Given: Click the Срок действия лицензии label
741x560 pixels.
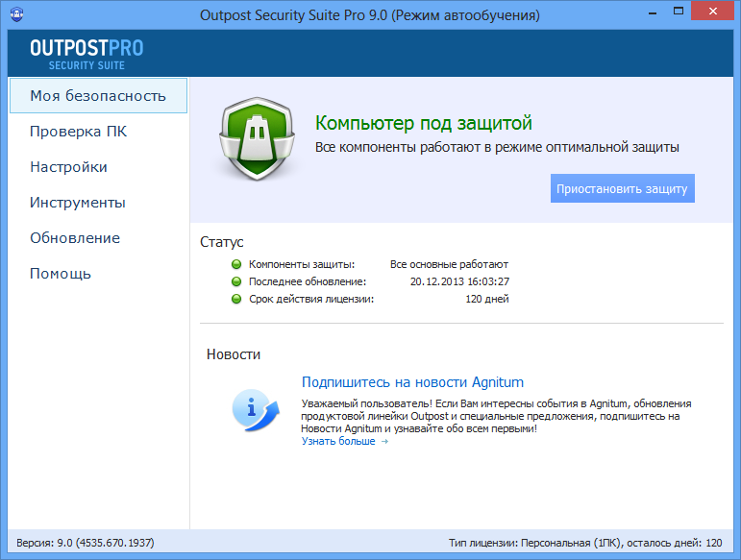Looking at the screenshot, I should pyautogui.click(x=311, y=299).
